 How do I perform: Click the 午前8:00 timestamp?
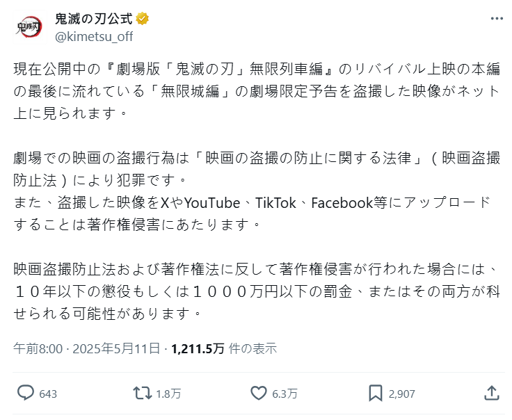(38, 348)
